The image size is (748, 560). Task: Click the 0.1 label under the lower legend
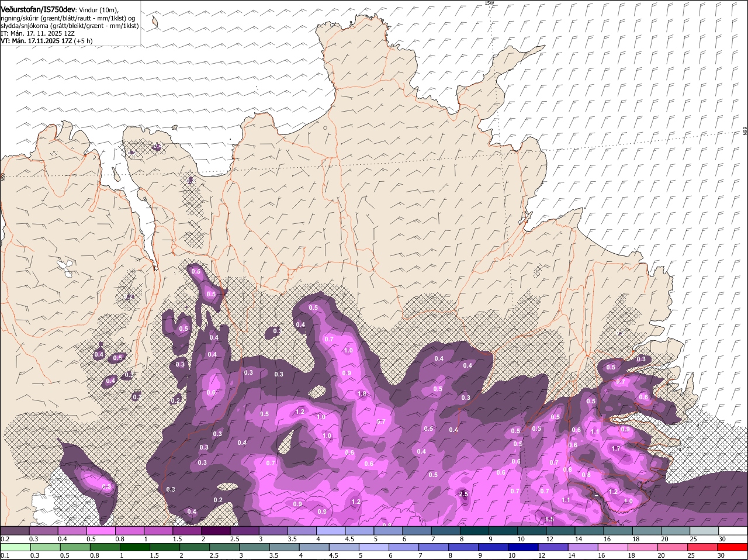[x=5, y=555]
